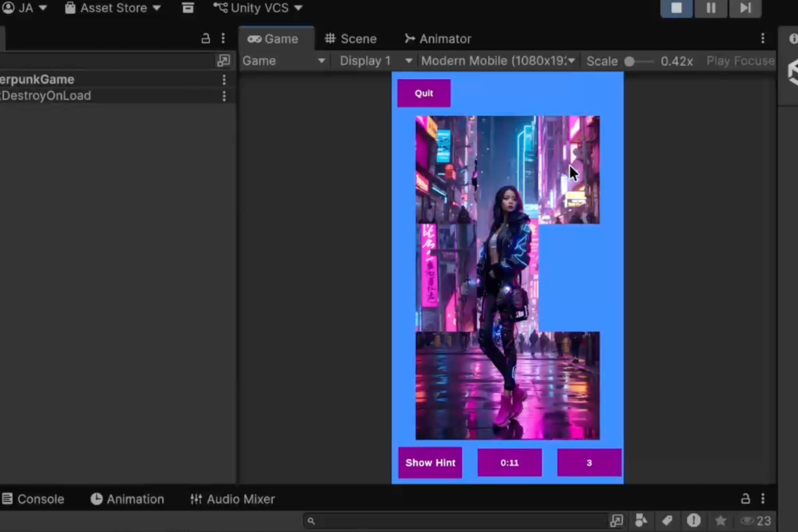Click the Hierarchy search open-in-window icon
Viewport: 798px width, 532px height.
click(x=223, y=61)
